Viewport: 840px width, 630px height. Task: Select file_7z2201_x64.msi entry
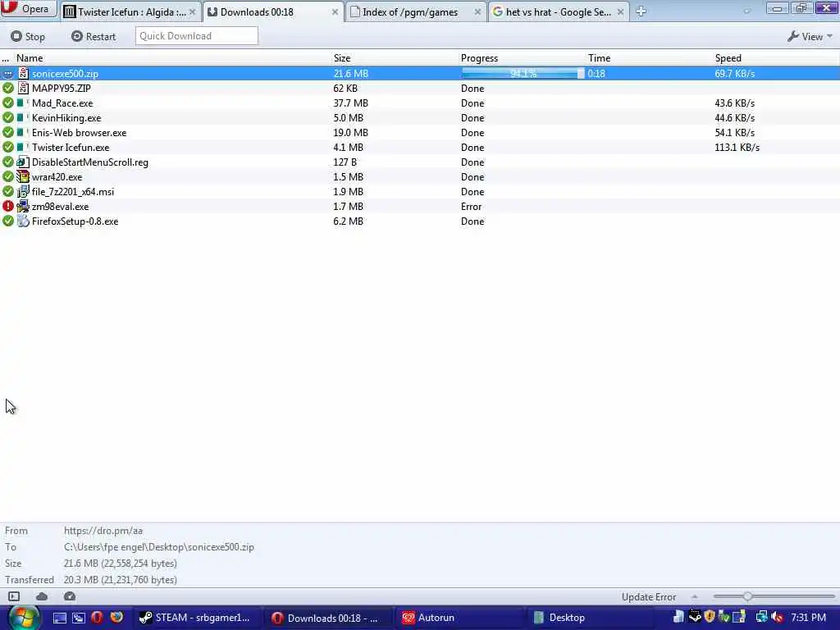(420, 191)
